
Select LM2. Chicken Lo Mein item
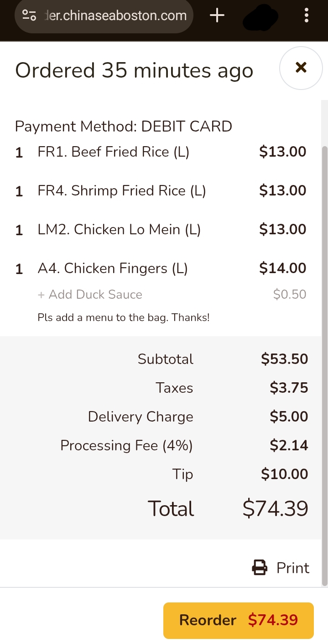click(119, 229)
